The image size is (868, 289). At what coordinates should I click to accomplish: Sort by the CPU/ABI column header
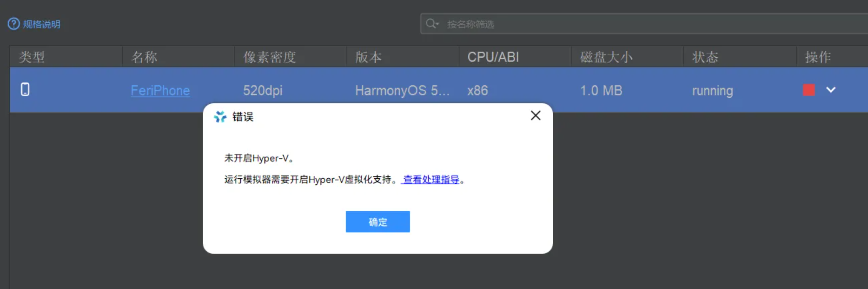point(493,57)
